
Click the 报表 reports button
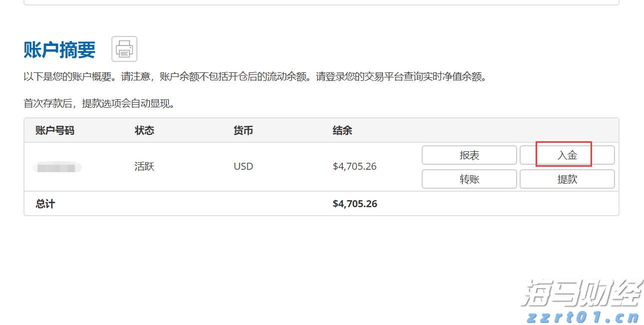tap(469, 155)
